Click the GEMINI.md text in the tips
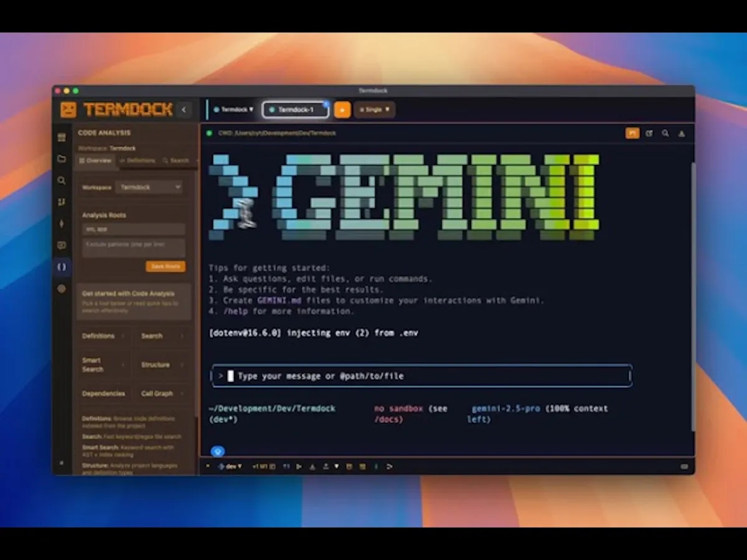747x560 pixels. tap(280, 301)
